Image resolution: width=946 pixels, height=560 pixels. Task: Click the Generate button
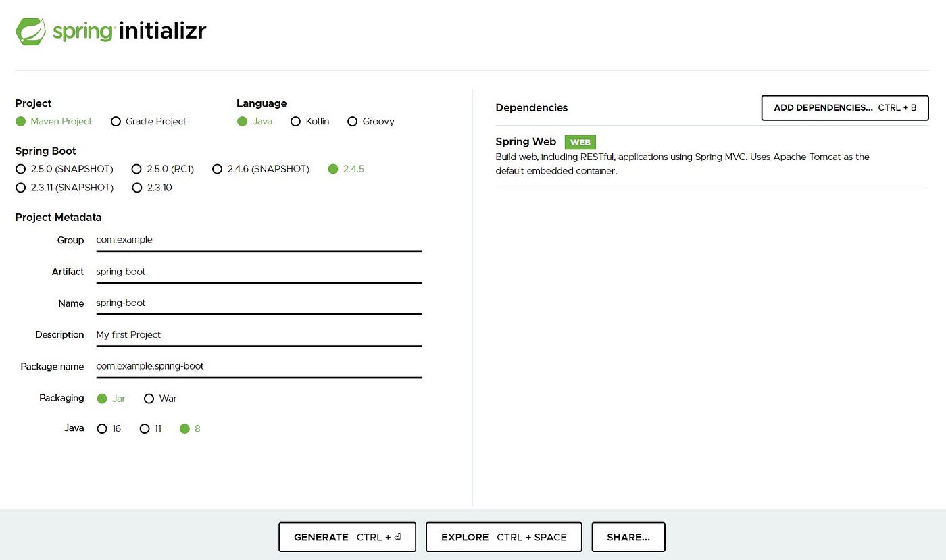347,537
